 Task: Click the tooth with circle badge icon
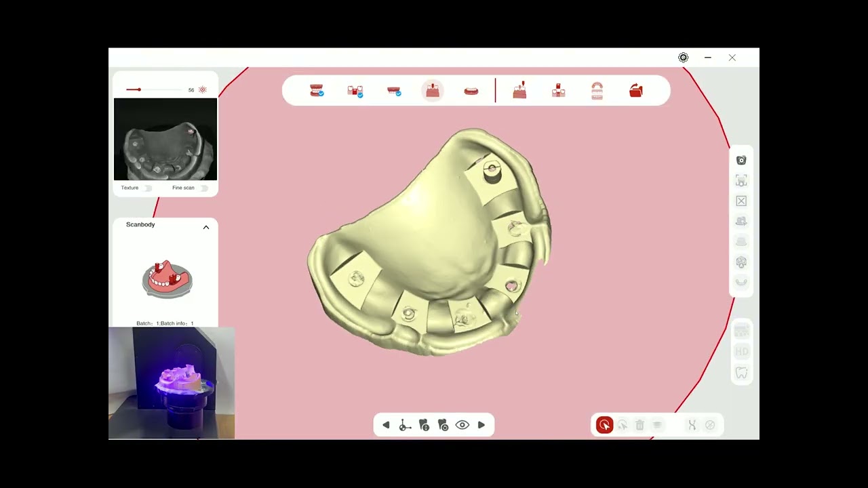[443, 425]
